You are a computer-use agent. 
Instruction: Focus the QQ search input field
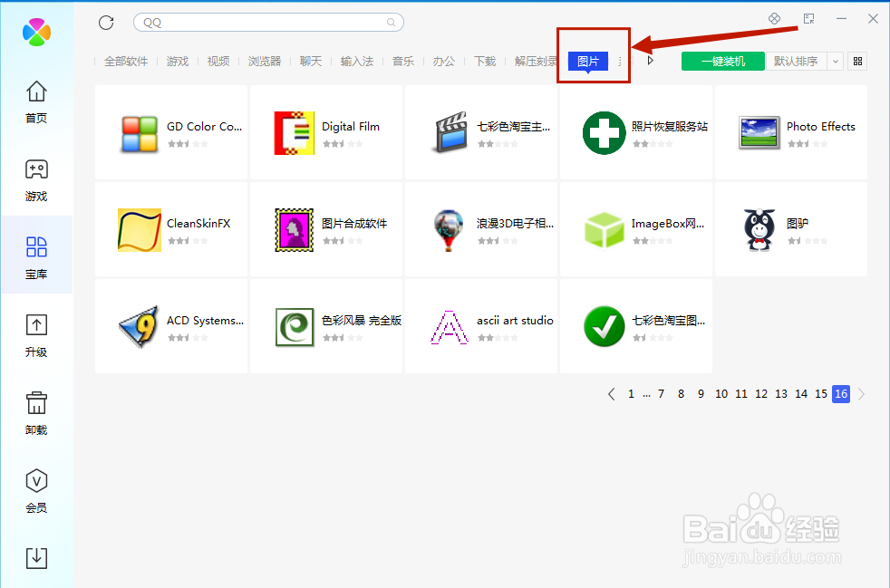point(268,23)
